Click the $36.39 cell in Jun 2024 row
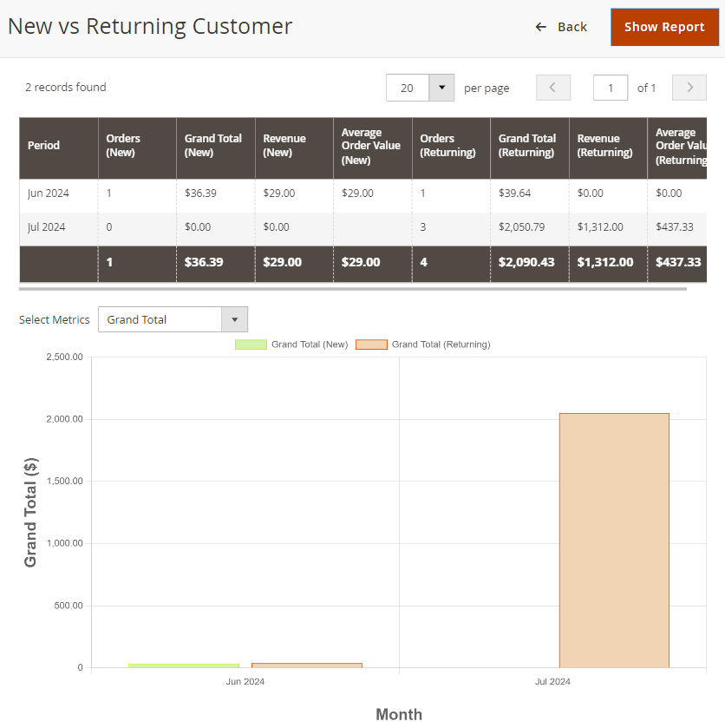 click(216, 196)
